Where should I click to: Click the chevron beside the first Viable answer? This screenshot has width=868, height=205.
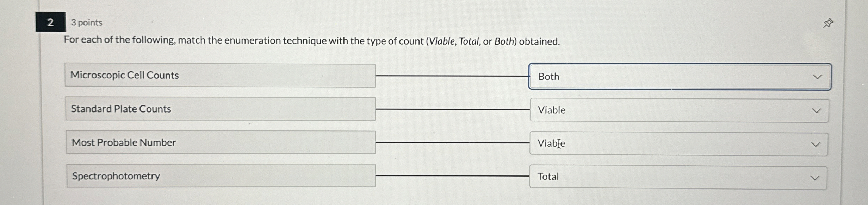tap(816, 110)
